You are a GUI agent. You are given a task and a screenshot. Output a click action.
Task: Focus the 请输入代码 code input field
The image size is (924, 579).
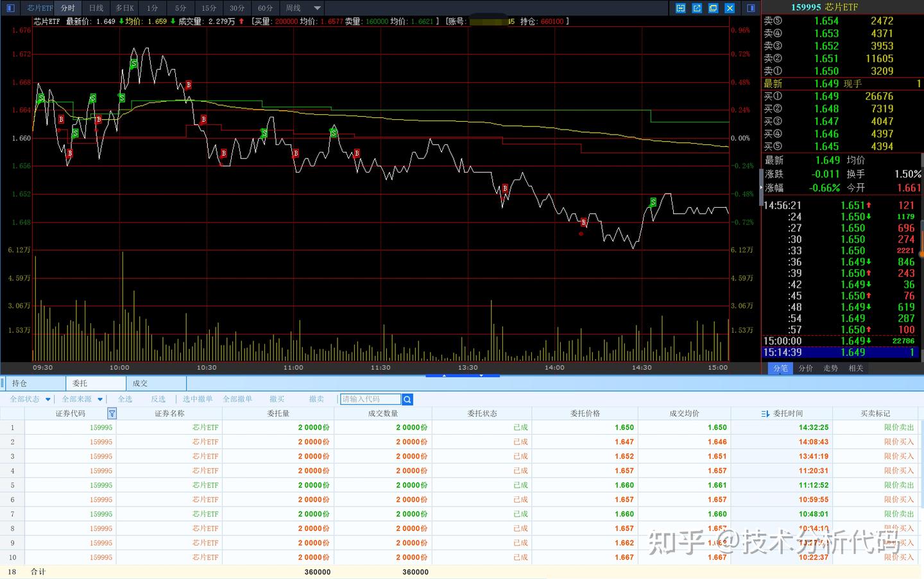point(371,399)
